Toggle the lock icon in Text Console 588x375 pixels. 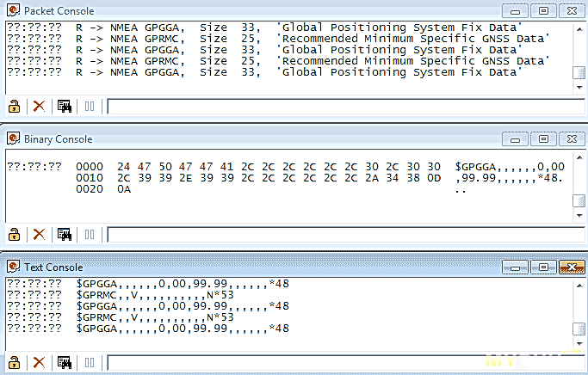pyautogui.click(x=14, y=363)
